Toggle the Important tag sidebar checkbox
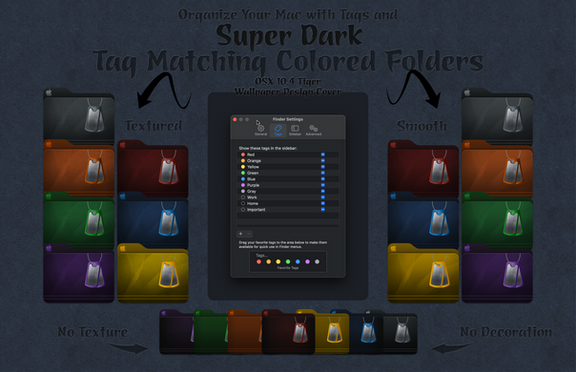 pos(323,210)
